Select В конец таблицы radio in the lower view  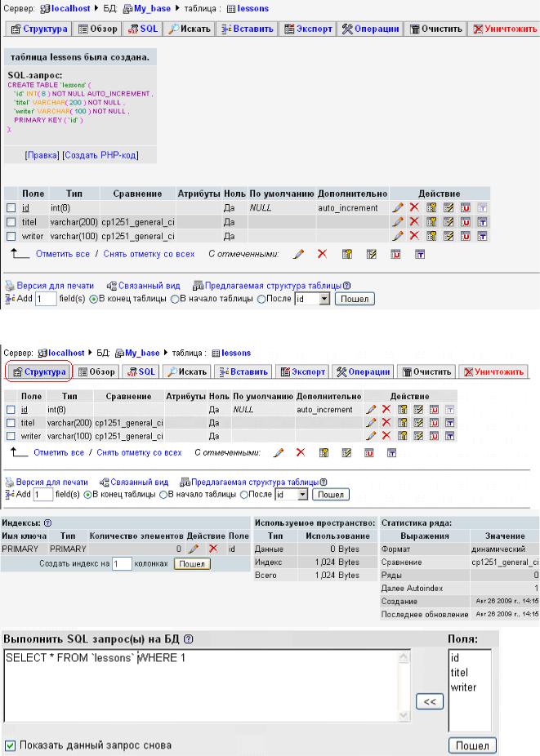tap(88, 495)
